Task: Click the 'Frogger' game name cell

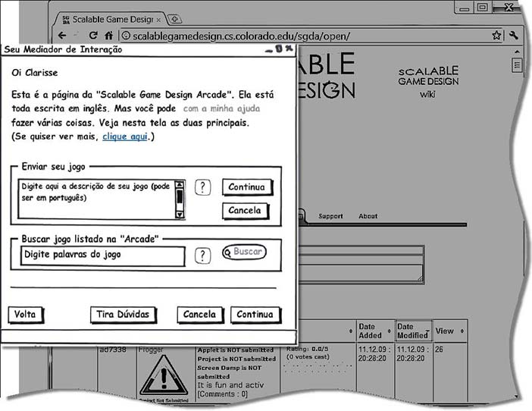Action: click(151, 350)
